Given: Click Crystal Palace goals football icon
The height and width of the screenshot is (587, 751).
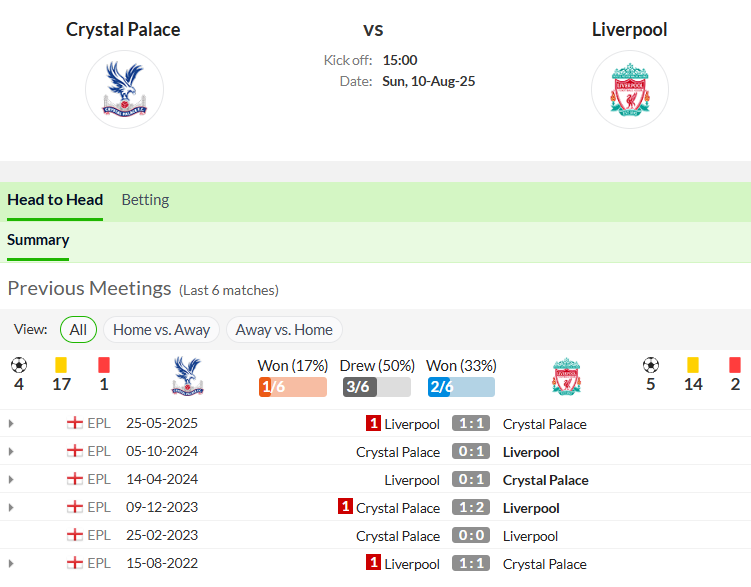Looking at the screenshot, I should [x=19, y=365].
